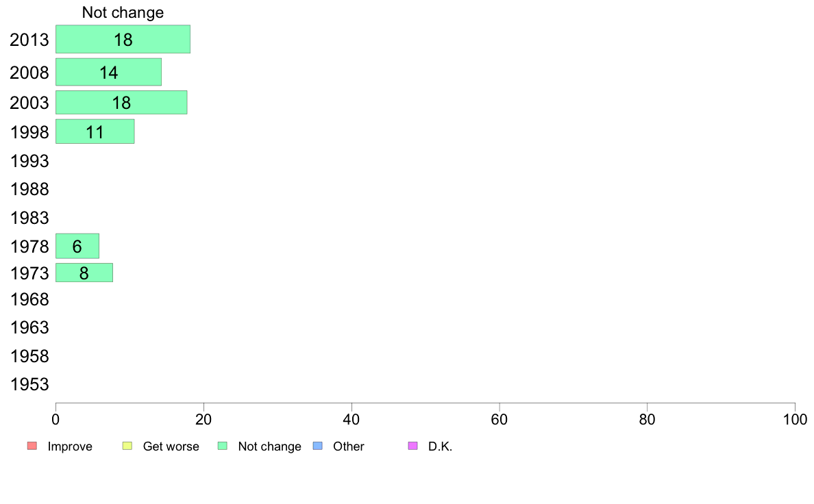814x504 pixels.
Task: Click the 1953 year label
Action: (29, 385)
